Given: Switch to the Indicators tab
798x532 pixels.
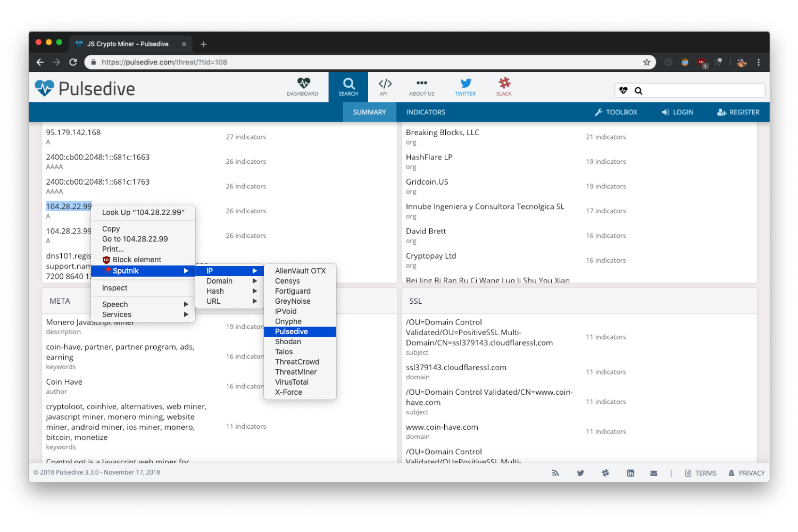Looking at the screenshot, I should [426, 112].
